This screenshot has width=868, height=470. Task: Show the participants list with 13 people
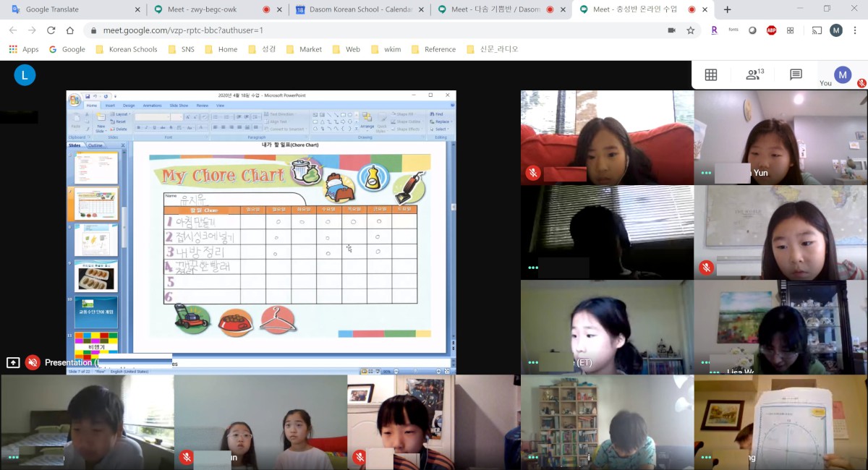pyautogui.click(x=754, y=74)
